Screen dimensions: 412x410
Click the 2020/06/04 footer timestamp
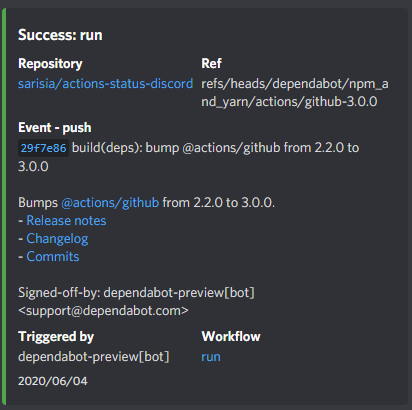click(x=53, y=381)
